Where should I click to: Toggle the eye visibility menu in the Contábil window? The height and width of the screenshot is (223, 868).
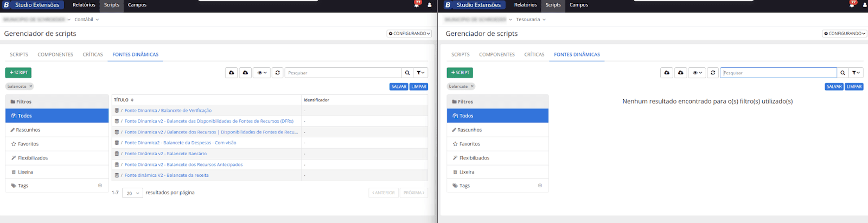pos(261,73)
